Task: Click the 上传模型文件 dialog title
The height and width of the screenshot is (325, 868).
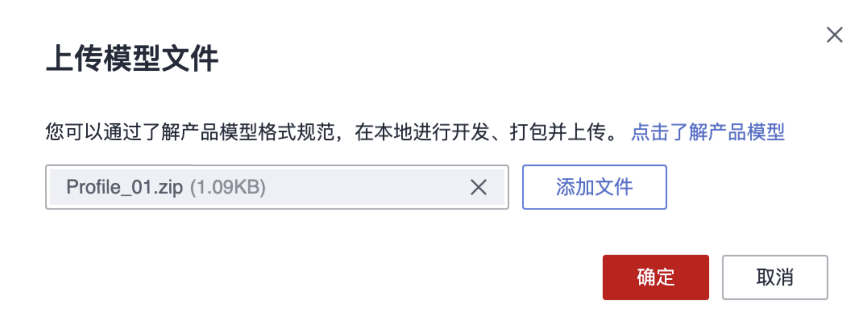Action: (132, 58)
